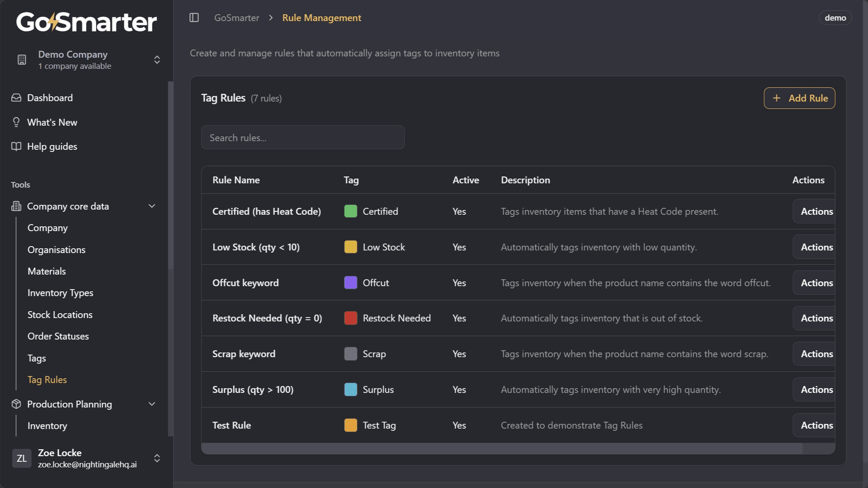Screen dimensions: 868x488
Task: Click the ZL user avatar
Action: coord(22,458)
